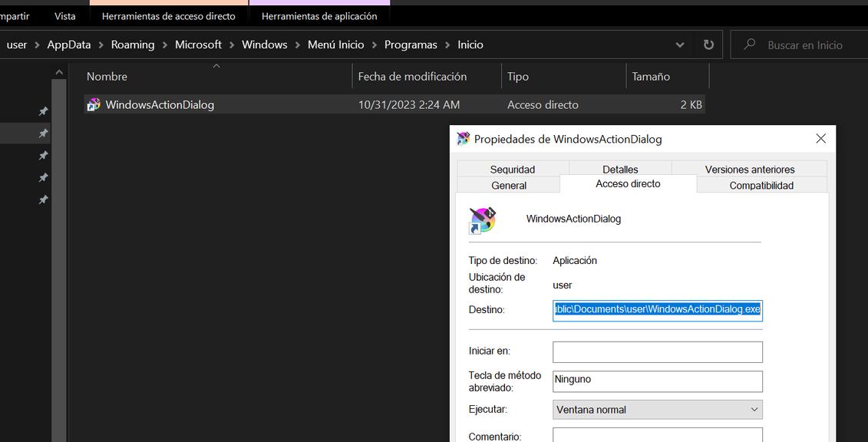Switch to the Compatibilidad tab
This screenshot has height=442, width=868.
click(761, 186)
